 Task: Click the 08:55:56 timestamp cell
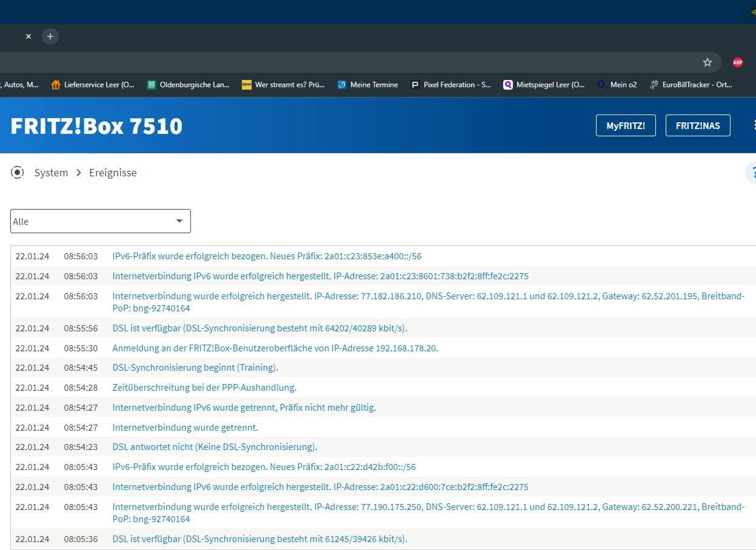click(x=81, y=328)
